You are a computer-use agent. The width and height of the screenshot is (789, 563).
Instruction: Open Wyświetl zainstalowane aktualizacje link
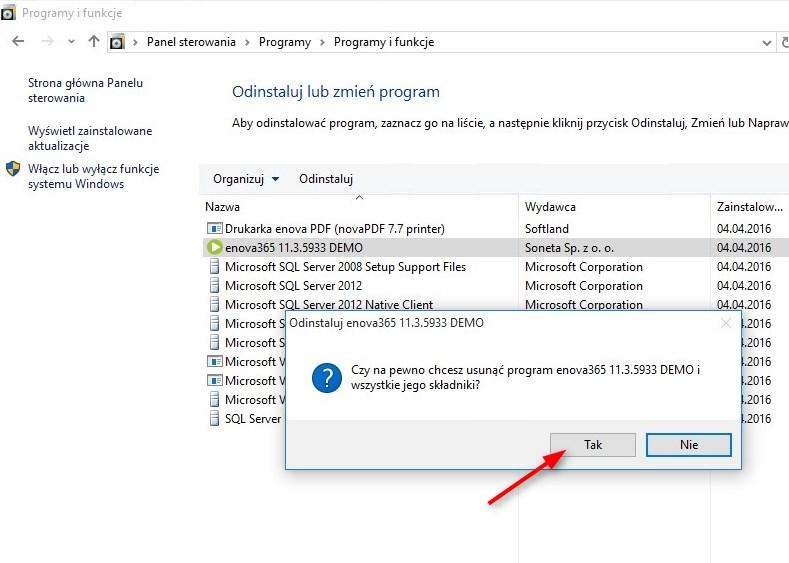tap(90, 138)
